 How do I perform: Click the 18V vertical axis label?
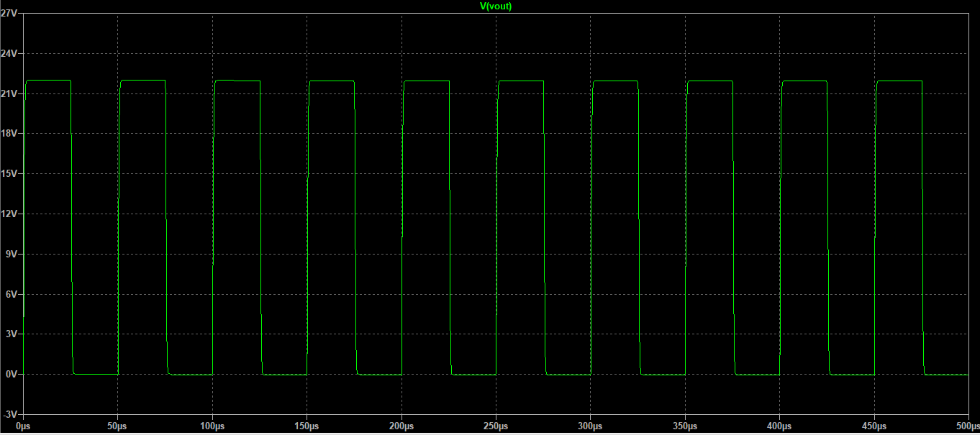point(9,134)
